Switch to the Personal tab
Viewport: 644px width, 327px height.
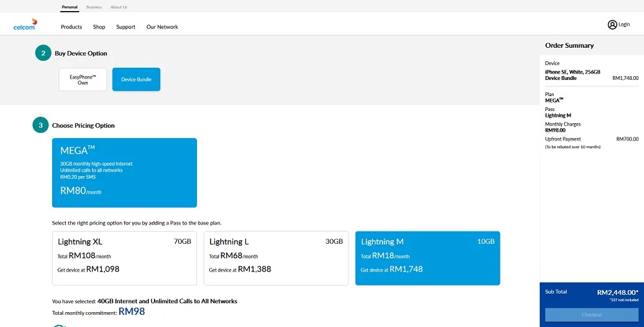click(70, 7)
